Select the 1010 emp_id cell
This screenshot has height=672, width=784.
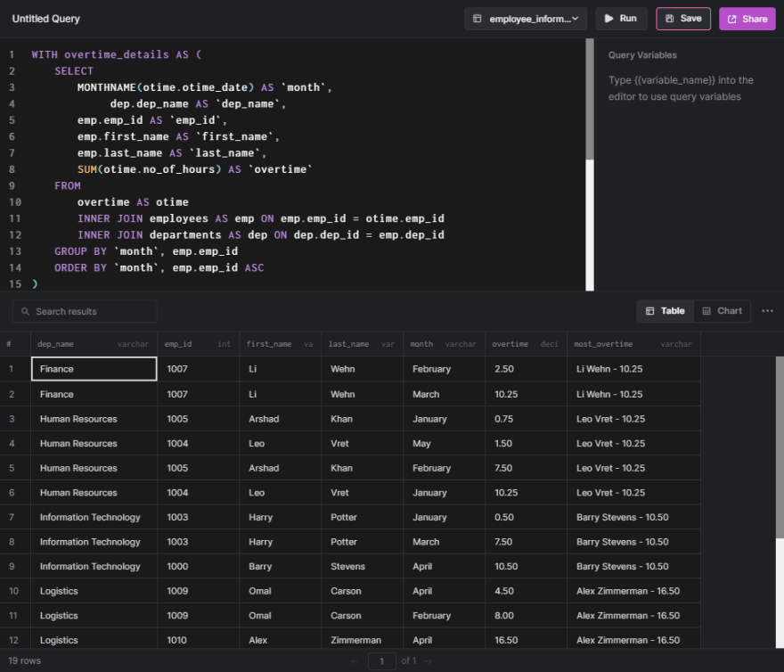pyautogui.click(x=199, y=640)
